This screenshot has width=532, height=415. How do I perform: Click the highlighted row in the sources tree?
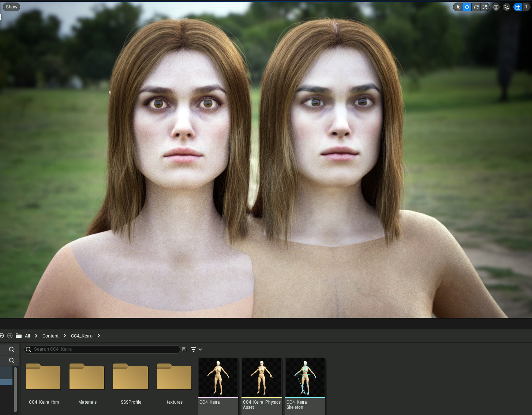point(6,382)
